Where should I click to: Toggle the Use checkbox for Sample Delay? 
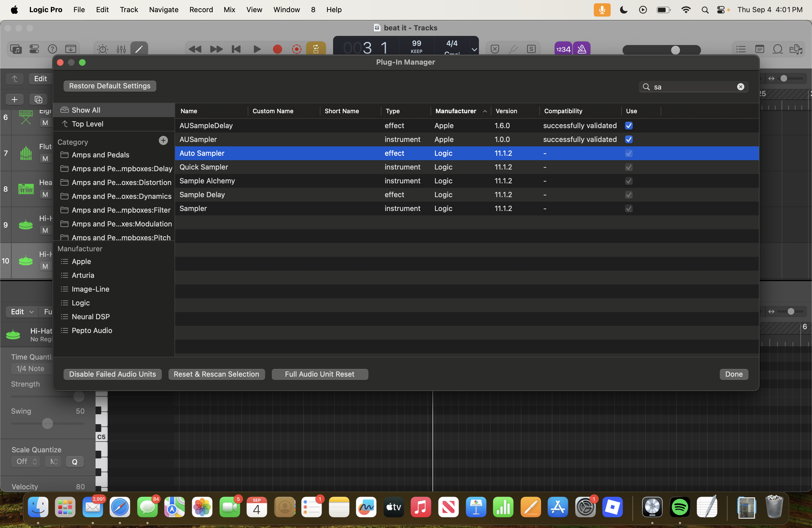[629, 195]
